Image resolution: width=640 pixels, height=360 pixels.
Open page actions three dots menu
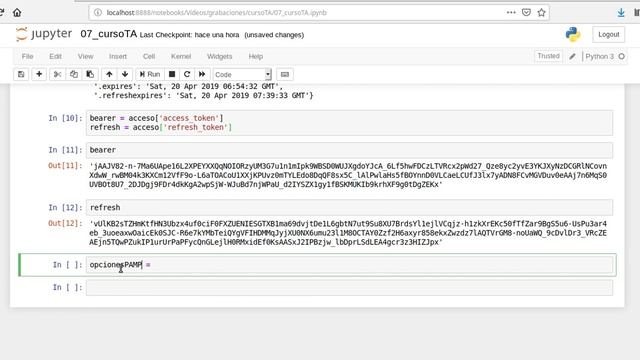[511, 13]
